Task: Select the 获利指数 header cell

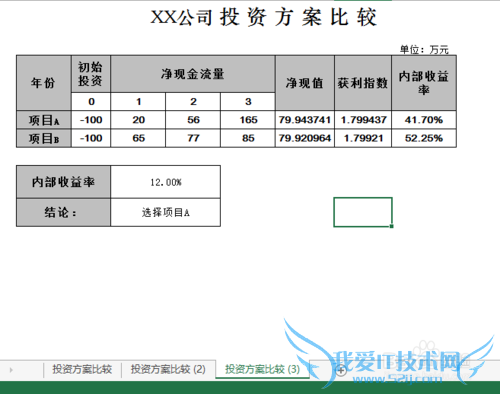Action: pyautogui.click(x=363, y=83)
